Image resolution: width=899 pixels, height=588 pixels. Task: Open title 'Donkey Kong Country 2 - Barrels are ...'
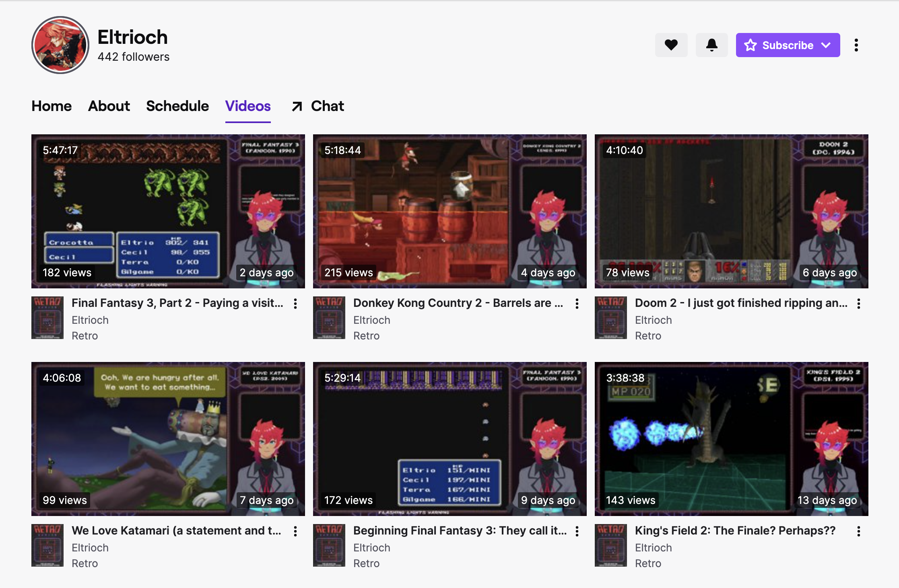458,303
